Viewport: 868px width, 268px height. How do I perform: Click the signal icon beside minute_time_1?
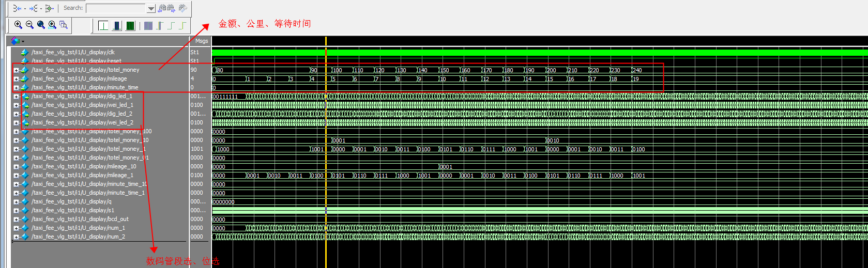[x=24, y=193]
